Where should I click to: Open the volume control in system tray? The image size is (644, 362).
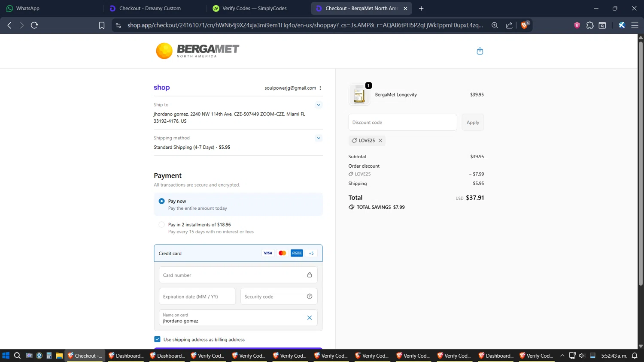(582, 356)
